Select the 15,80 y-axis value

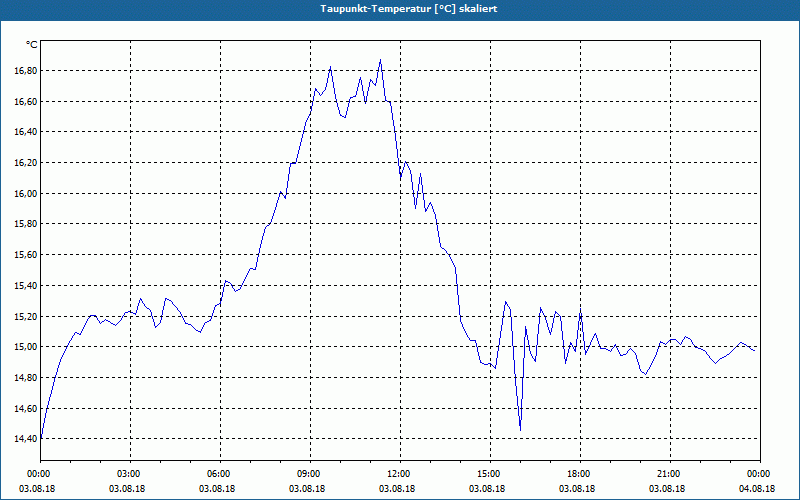pyautogui.click(x=26, y=224)
